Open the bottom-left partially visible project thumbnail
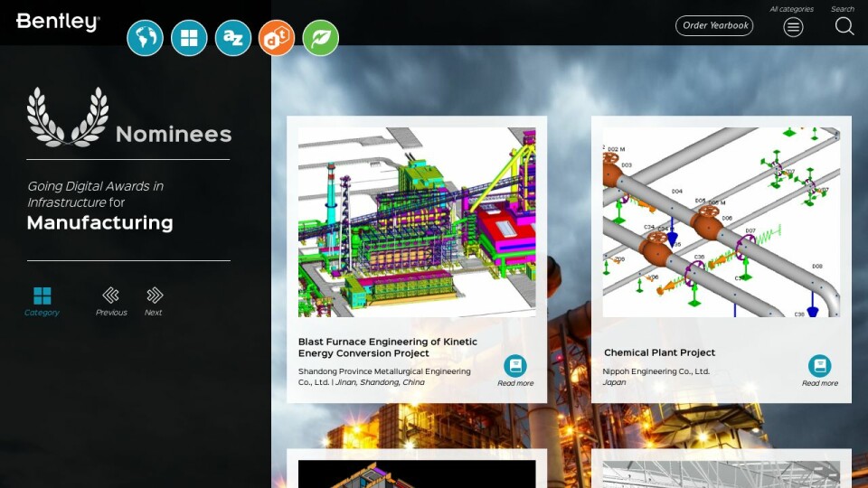This screenshot has height=488, width=868. (x=417, y=474)
